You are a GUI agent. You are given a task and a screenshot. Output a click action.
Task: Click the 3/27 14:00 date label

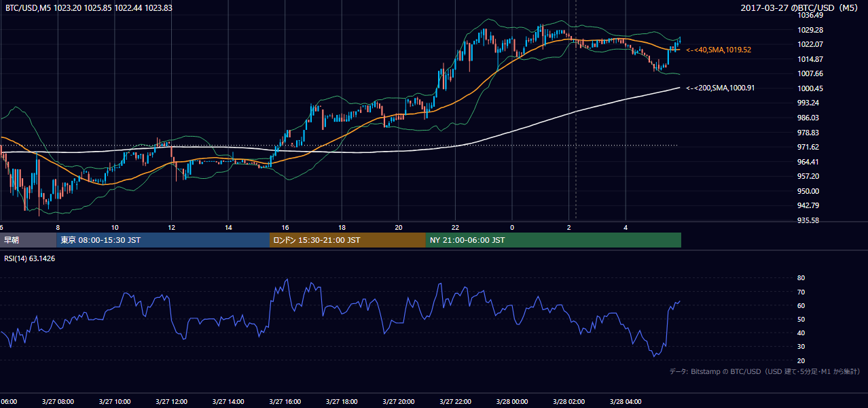coord(228,402)
